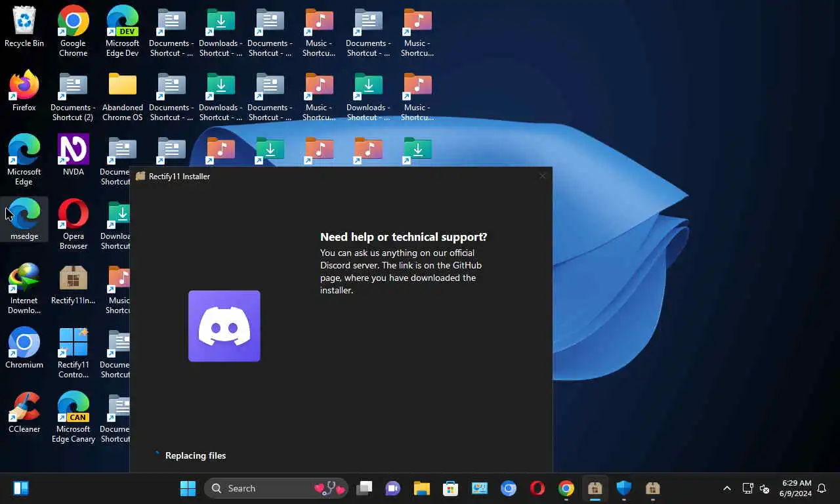This screenshot has height=504, width=840.
Task: Click the Discord logo in the installer
Action: [x=224, y=326]
